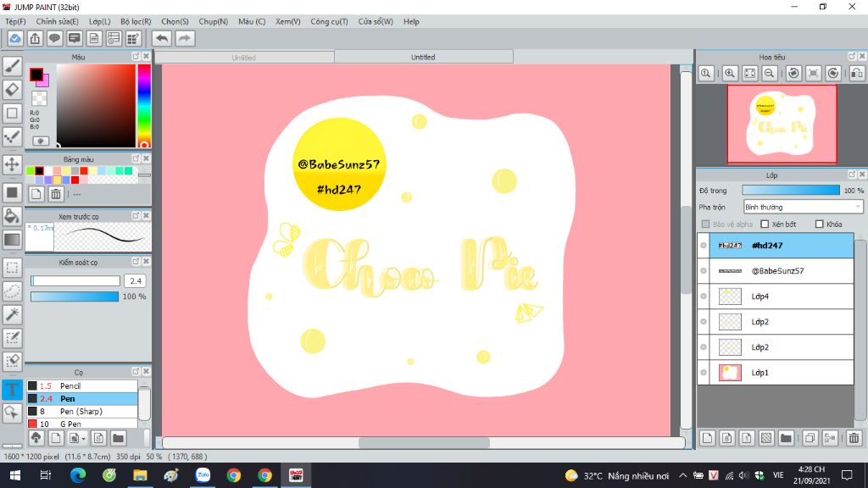Image resolution: width=868 pixels, height=488 pixels.
Task: Select the Pen (Sharp) brush
Action: (82, 411)
